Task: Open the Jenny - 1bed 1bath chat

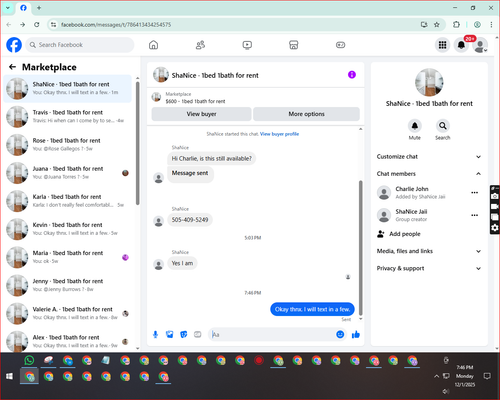Action: point(68,285)
